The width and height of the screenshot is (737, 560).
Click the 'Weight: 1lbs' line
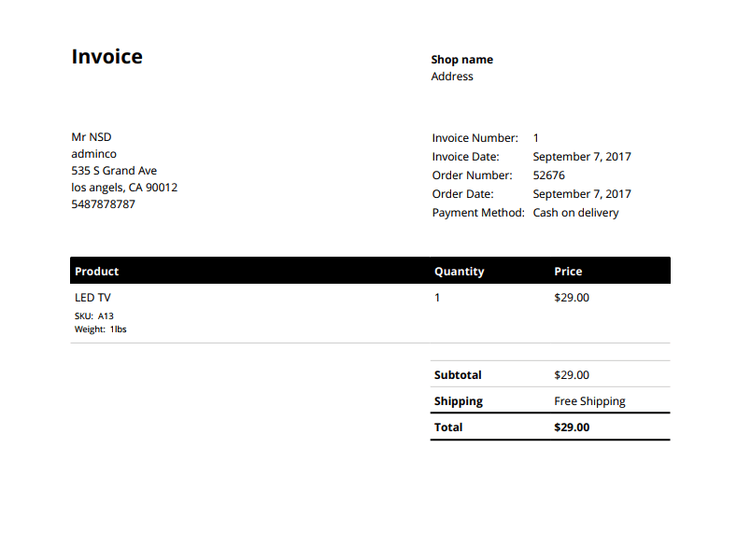click(x=100, y=329)
